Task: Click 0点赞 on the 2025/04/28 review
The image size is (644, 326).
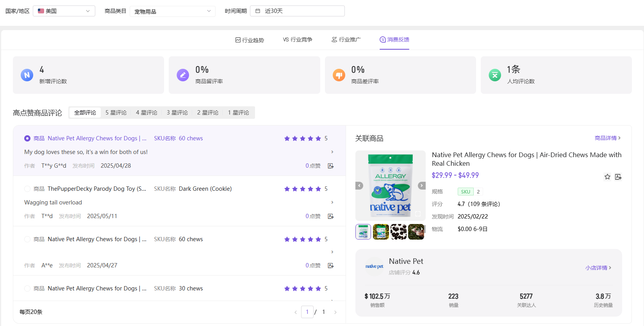Action: [313, 166]
